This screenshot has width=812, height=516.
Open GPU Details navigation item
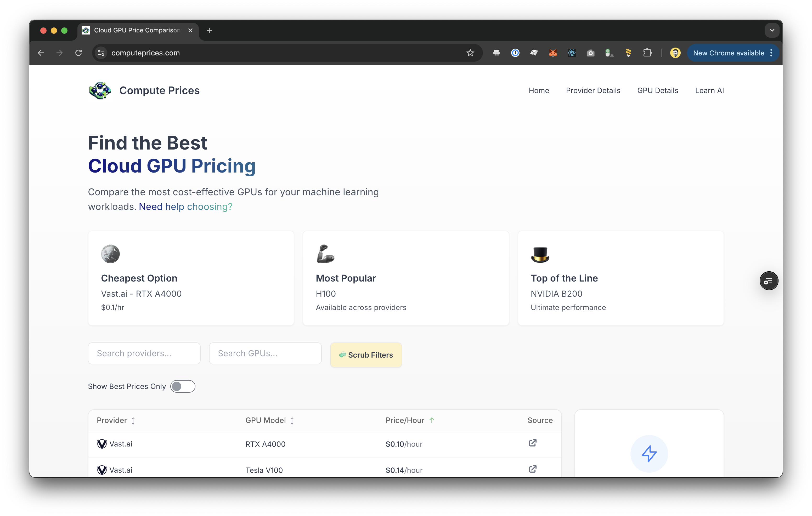coord(658,90)
